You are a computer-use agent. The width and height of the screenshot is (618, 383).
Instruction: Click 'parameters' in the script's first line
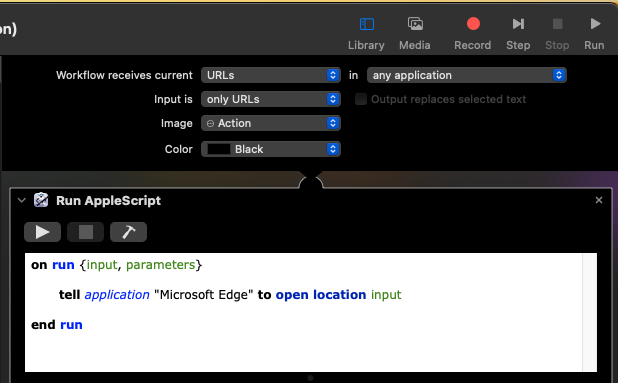[x=160, y=265]
